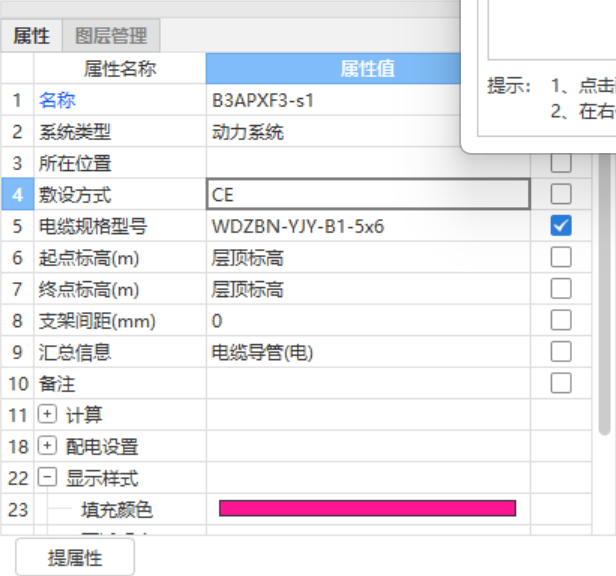Toggle checkbox for 所在位置 row
The width and height of the screenshot is (616, 576).
(561, 163)
